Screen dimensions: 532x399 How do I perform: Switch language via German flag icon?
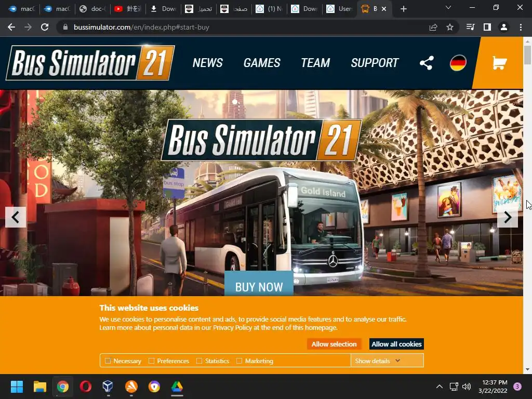point(458,63)
